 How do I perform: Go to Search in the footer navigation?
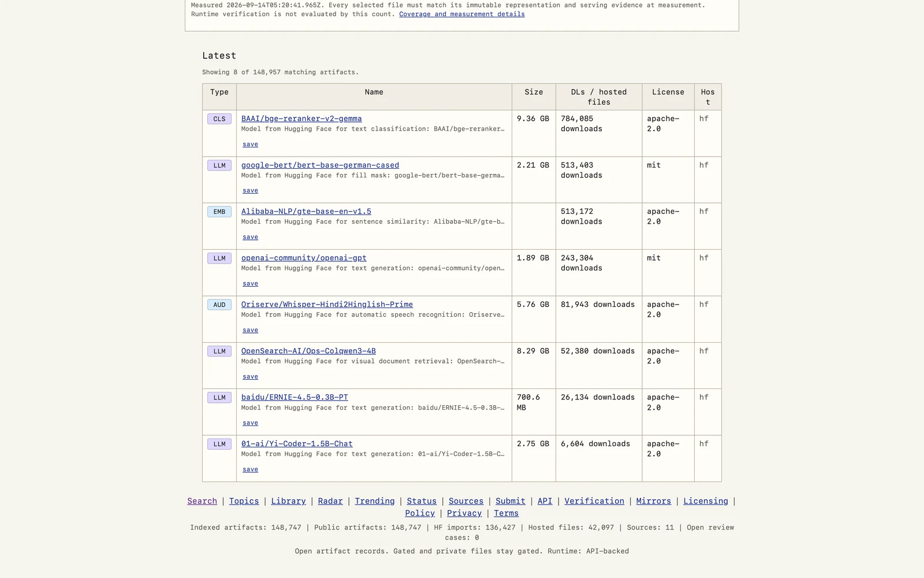[202, 501]
